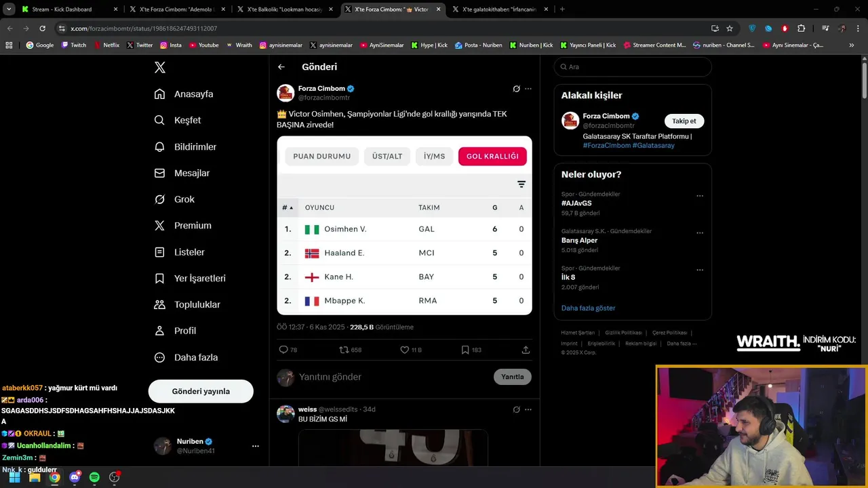
Task: Click the reply icon with 78 replies
Action: coord(283,350)
